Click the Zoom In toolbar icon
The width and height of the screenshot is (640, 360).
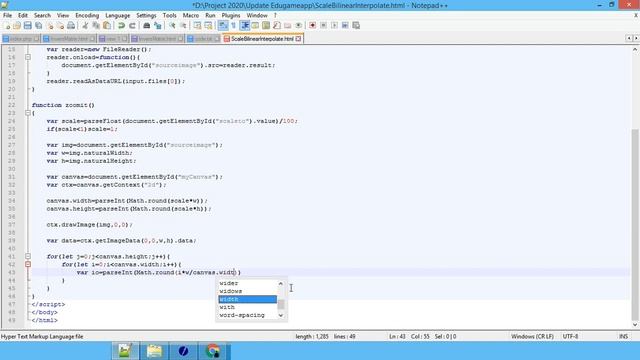click(172, 25)
